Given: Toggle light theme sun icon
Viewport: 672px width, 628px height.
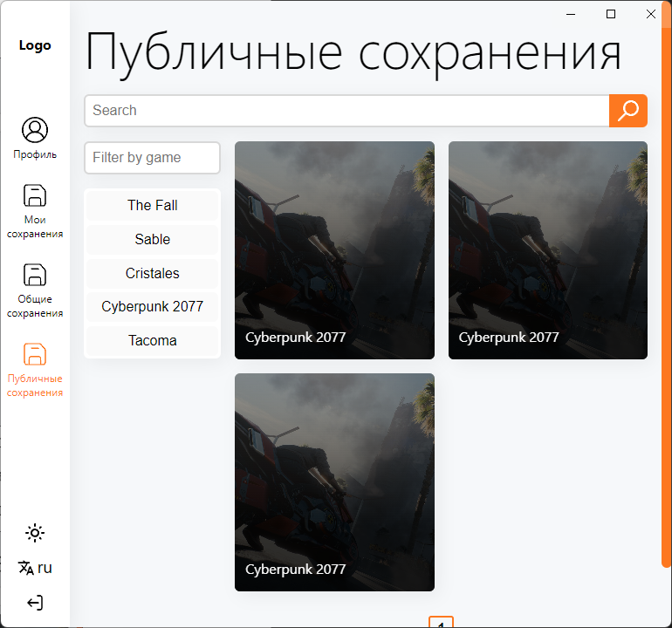Looking at the screenshot, I should point(35,533).
